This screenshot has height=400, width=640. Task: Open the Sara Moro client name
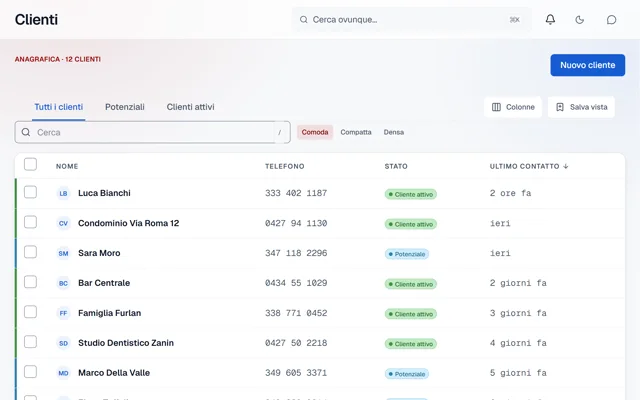coord(99,253)
